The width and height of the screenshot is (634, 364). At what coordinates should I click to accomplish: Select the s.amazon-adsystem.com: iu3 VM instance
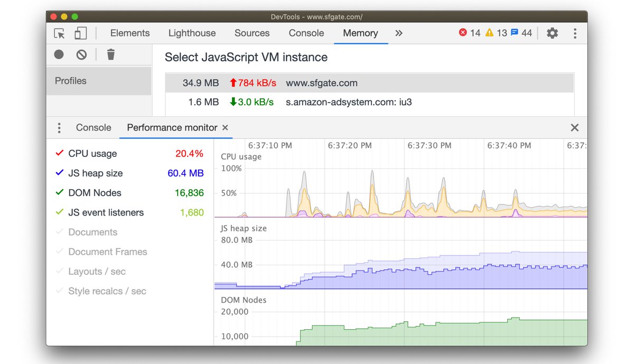pos(369,102)
